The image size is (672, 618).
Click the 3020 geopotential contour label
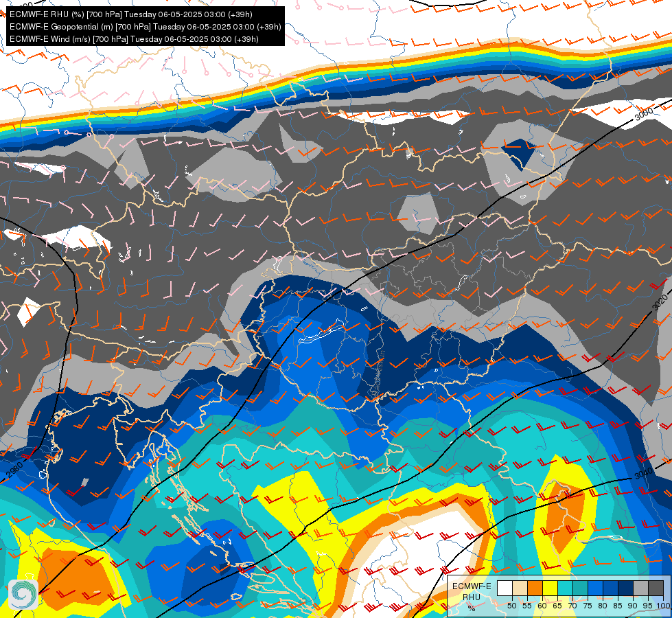660,302
